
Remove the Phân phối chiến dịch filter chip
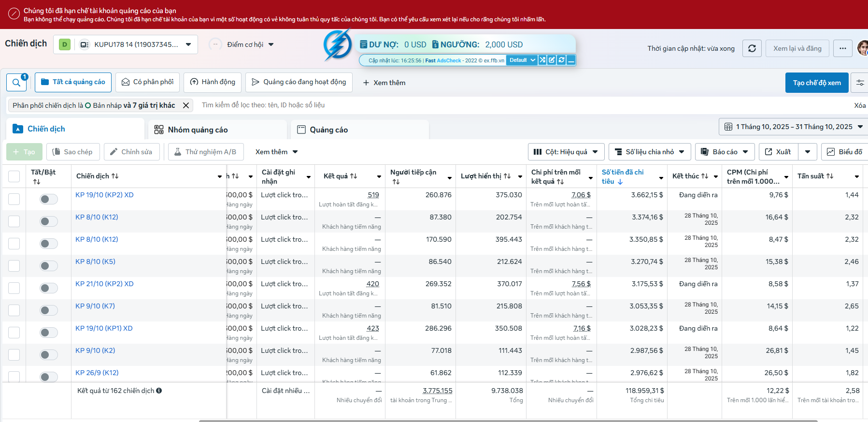coord(186,105)
